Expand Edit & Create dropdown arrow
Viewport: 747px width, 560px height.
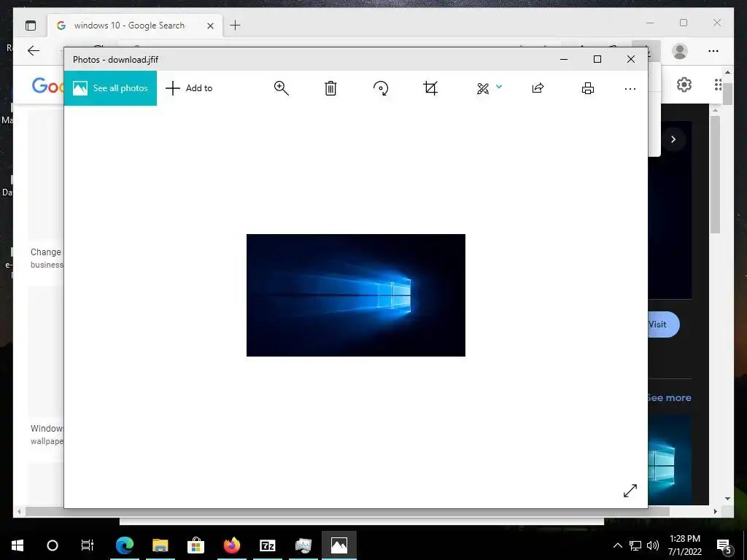pos(499,87)
